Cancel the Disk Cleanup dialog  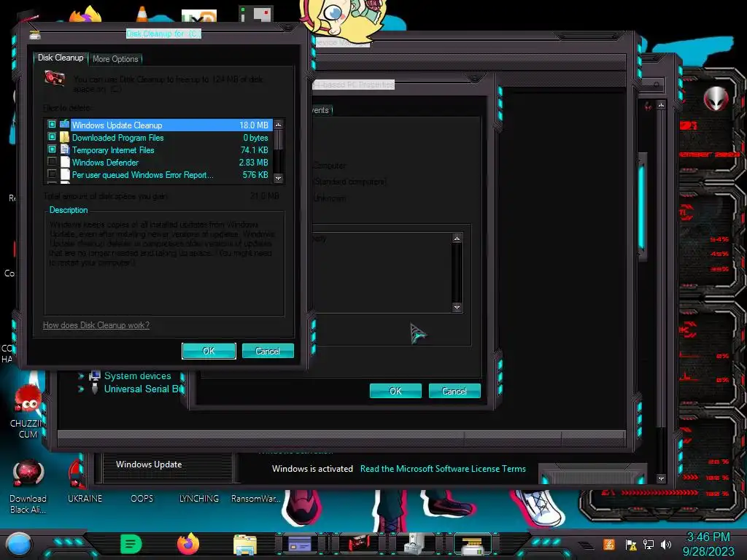point(268,351)
